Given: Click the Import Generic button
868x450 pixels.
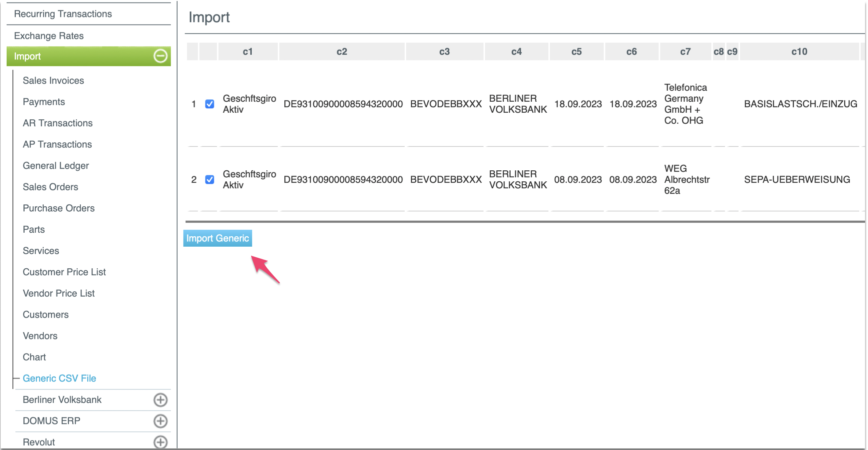Looking at the screenshot, I should tap(218, 238).
